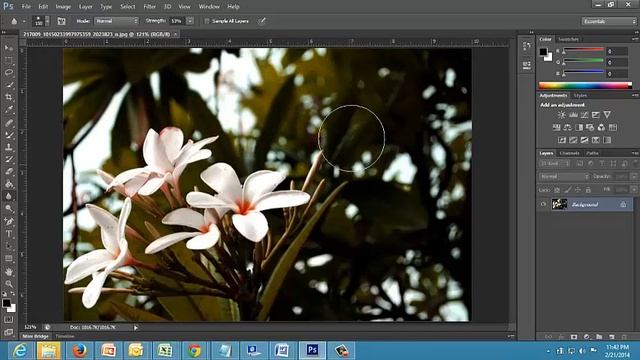Select the Brush tool
The image size is (640, 360).
point(9,134)
